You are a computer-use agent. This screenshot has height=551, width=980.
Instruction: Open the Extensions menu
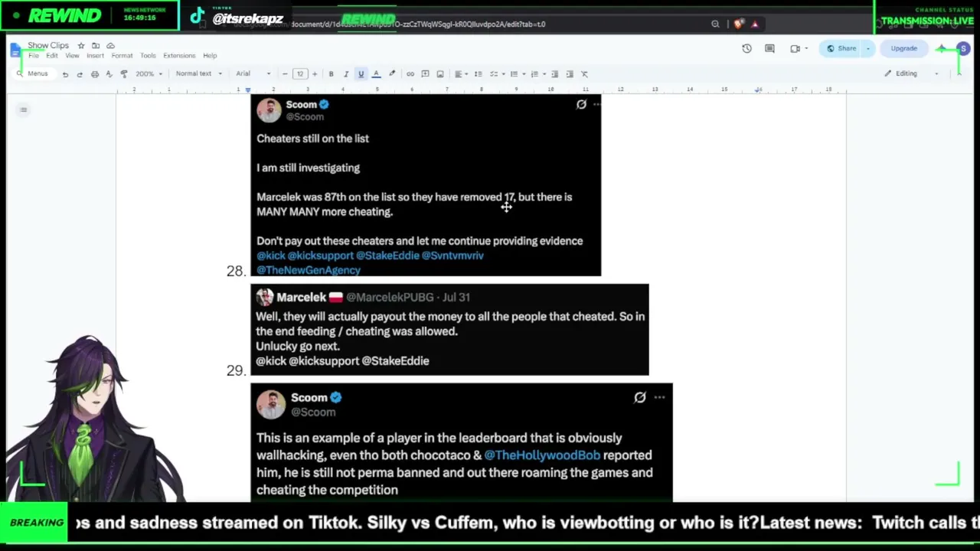point(179,56)
